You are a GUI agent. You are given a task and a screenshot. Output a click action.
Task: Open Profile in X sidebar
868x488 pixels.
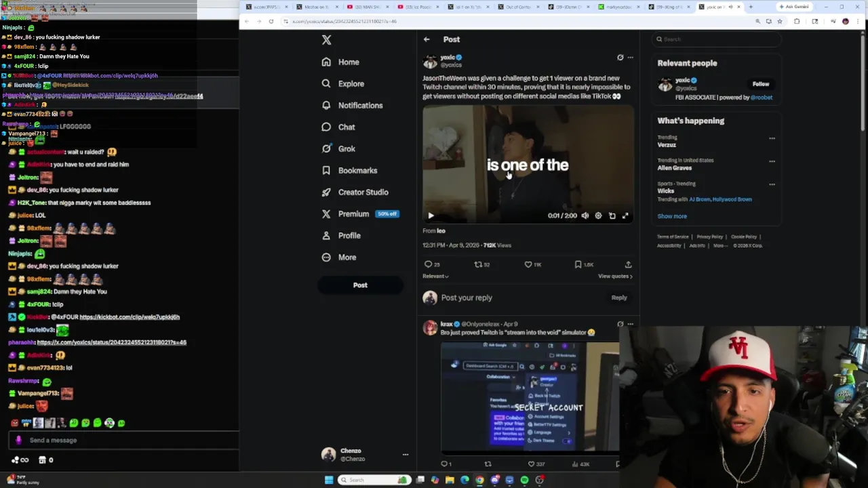tap(340, 235)
